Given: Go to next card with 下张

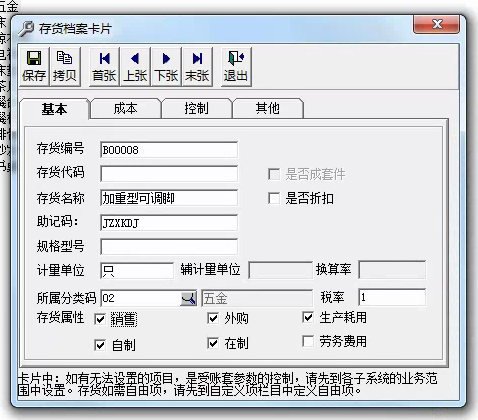Looking at the screenshot, I should point(166,67).
